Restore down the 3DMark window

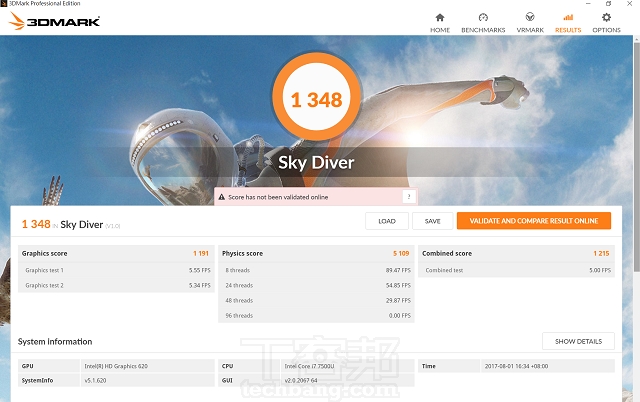coord(609,3)
